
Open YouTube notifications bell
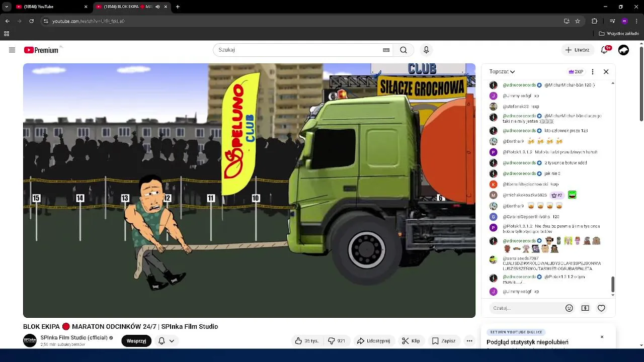605,50
